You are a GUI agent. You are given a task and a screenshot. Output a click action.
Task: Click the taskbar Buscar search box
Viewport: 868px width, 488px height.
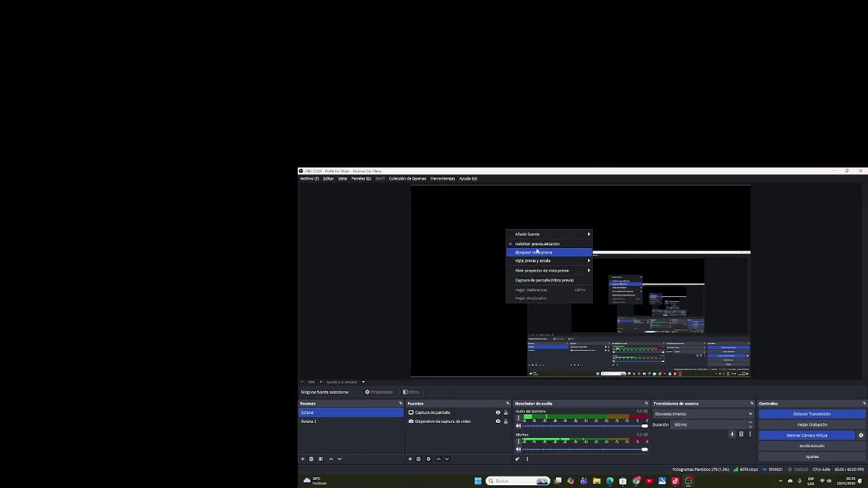[x=518, y=481]
